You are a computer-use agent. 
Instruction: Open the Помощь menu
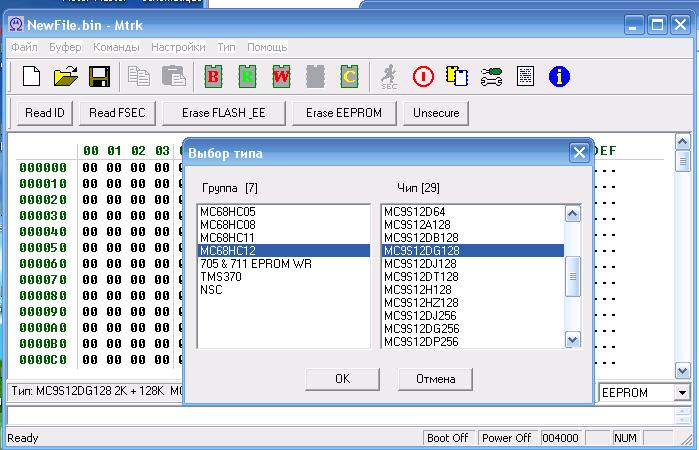267,47
